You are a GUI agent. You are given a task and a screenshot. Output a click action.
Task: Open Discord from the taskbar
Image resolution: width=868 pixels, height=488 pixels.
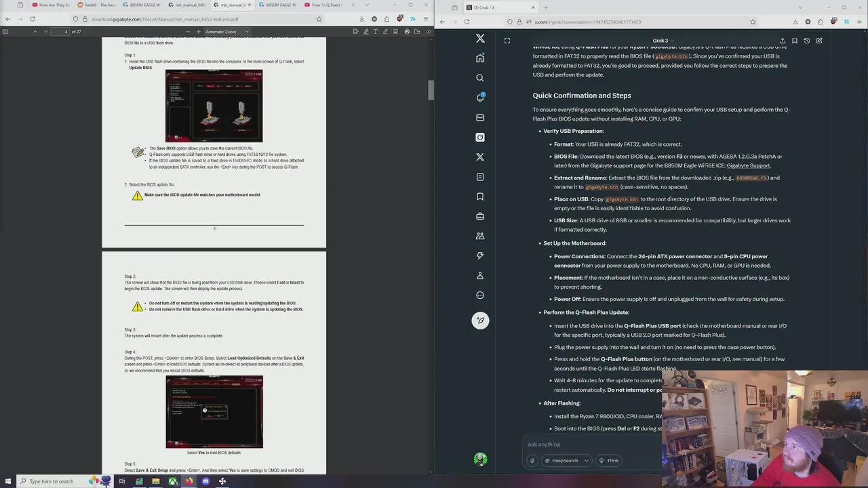coord(205,481)
